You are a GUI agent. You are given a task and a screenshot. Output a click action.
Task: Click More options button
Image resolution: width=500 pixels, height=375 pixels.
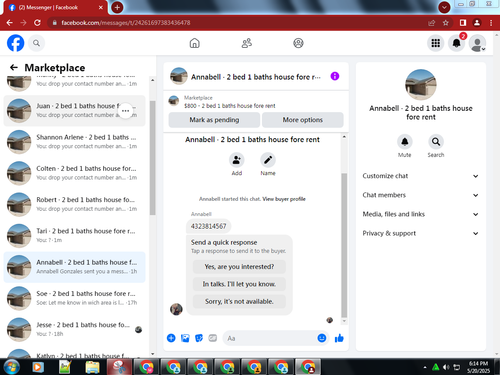pos(303,120)
